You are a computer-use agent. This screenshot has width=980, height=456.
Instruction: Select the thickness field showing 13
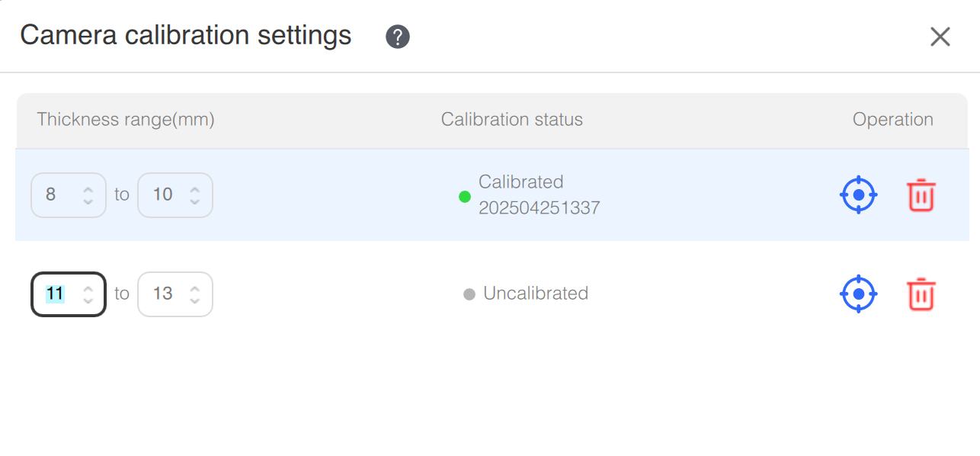pos(175,294)
